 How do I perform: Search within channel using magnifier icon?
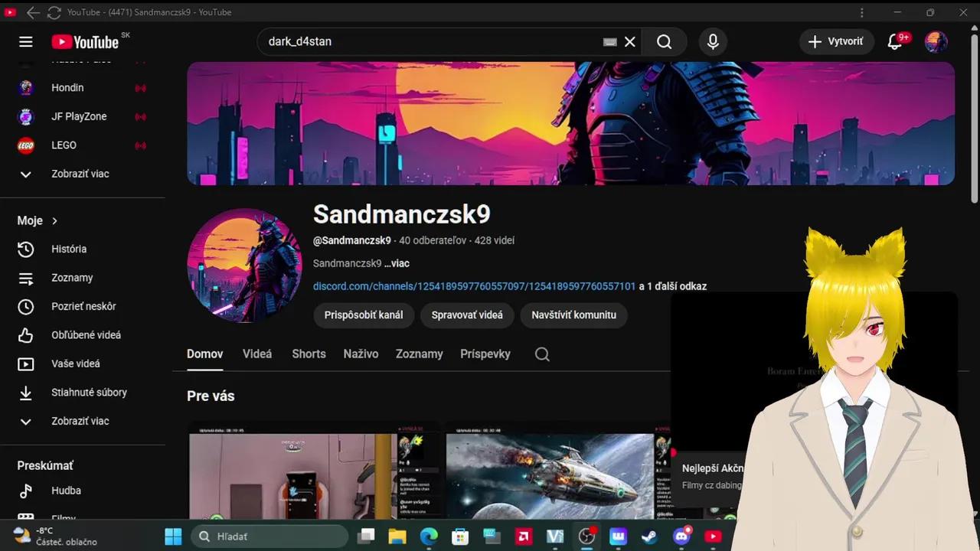(542, 354)
